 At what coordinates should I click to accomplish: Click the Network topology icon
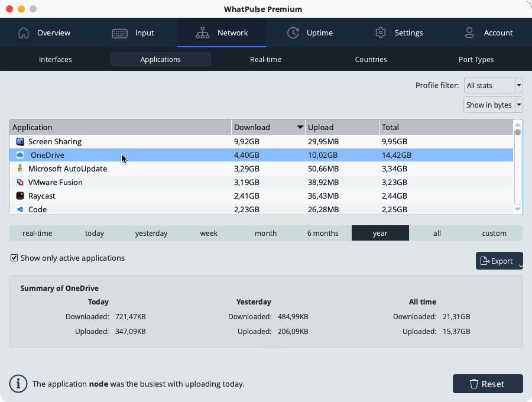(x=202, y=33)
